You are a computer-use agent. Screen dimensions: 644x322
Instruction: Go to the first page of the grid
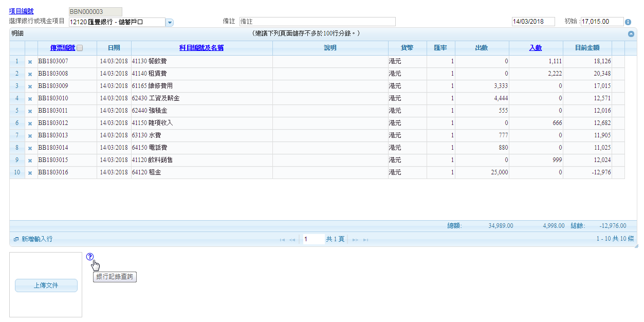click(x=282, y=240)
